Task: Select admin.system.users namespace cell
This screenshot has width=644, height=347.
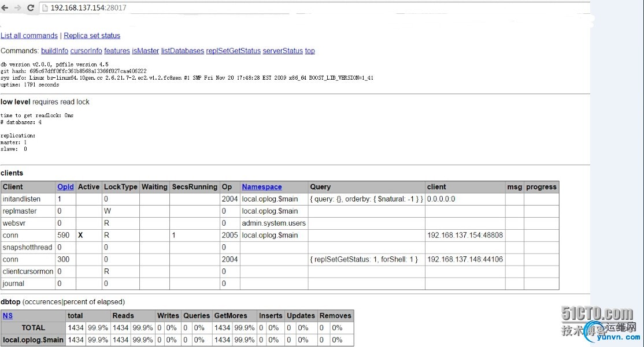Action: tap(274, 223)
